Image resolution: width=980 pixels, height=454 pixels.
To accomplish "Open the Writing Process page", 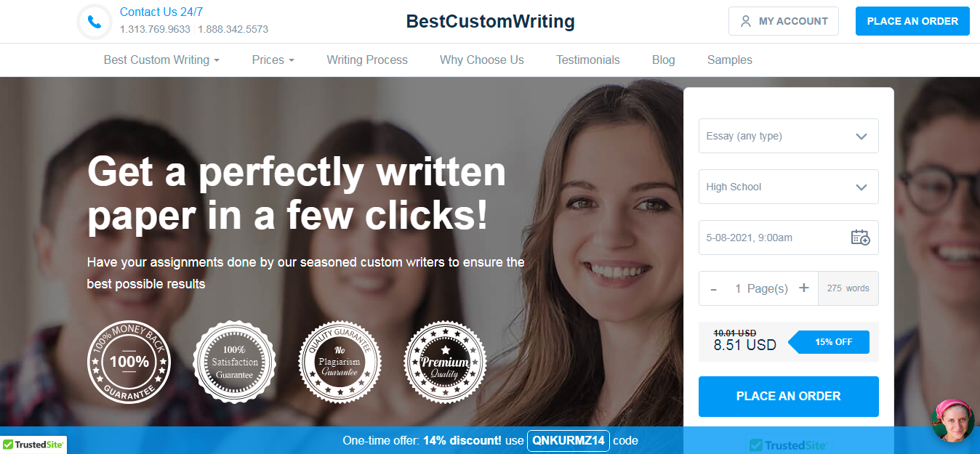I will click(367, 60).
